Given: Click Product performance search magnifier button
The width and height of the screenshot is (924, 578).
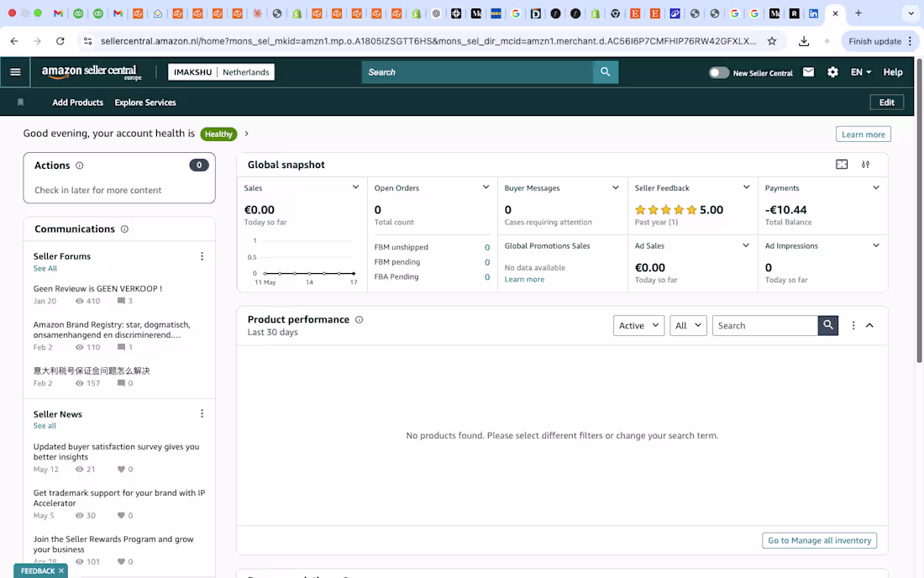Looking at the screenshot, I should coord(828,325).
